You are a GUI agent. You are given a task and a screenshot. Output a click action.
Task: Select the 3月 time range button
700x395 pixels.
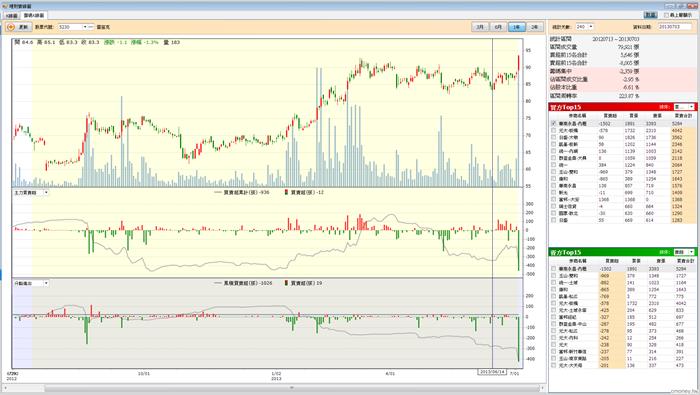pos(480,27)
